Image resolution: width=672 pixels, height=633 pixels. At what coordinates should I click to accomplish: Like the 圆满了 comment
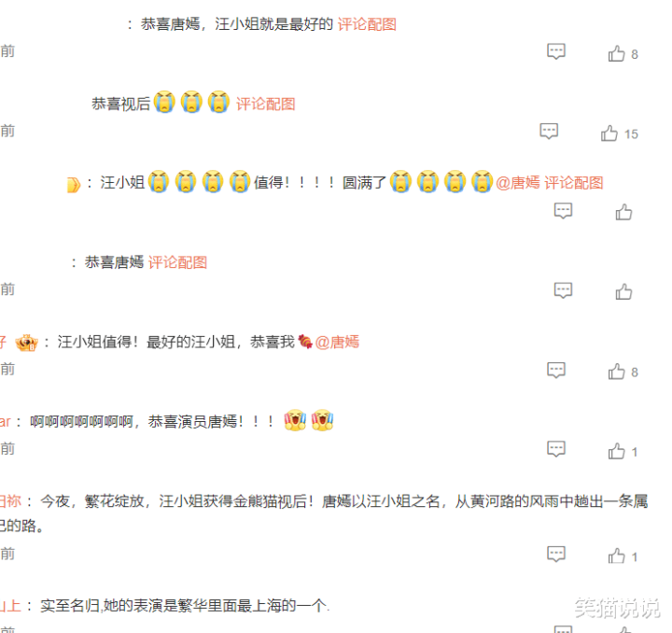point(623,212)
